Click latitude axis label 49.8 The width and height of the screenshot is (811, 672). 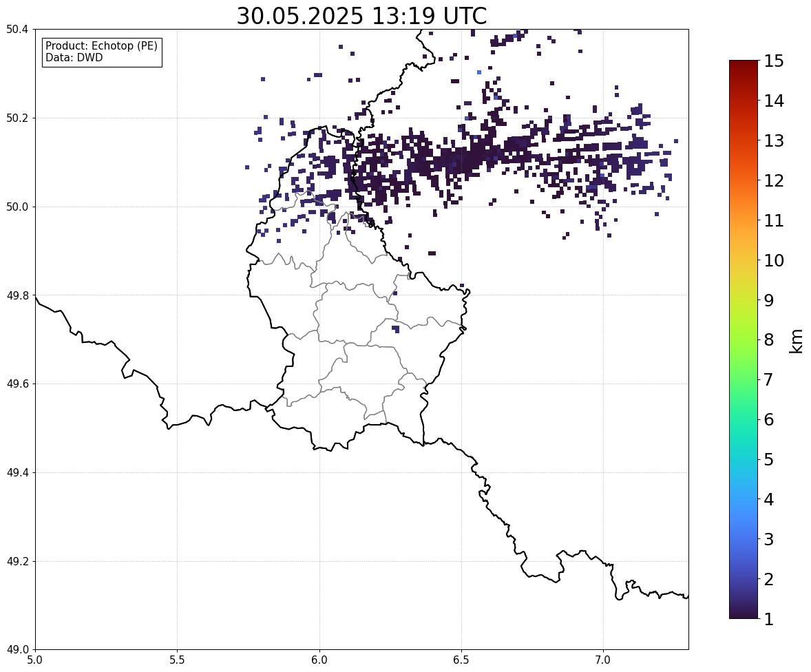click(x=17, y=295)
